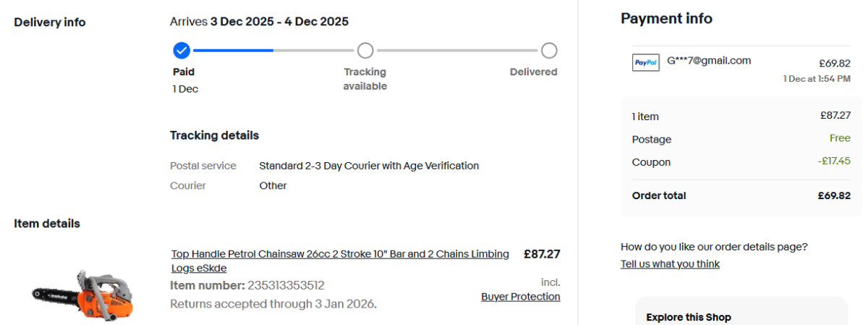Select the item number 235313353512

point(286,285)
